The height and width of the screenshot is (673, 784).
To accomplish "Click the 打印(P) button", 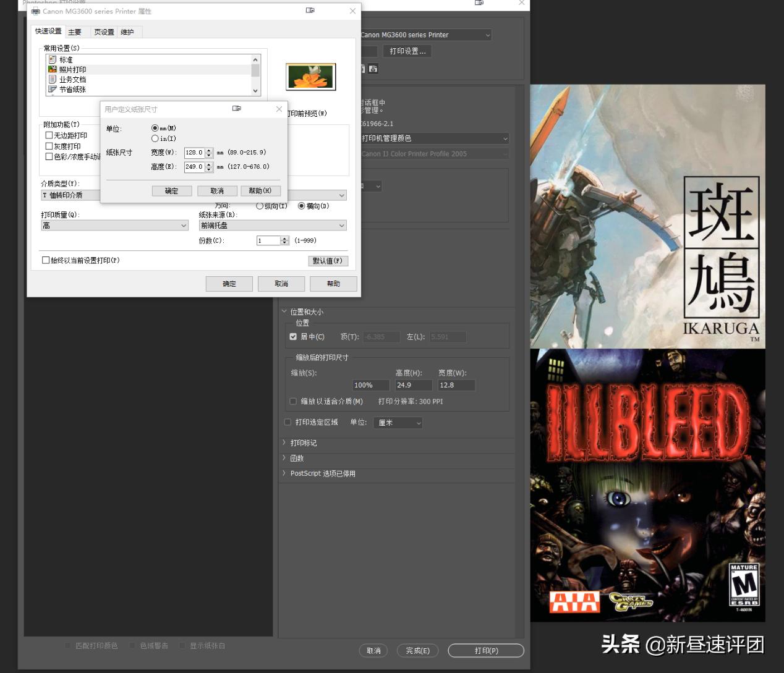I will [486, 650].
